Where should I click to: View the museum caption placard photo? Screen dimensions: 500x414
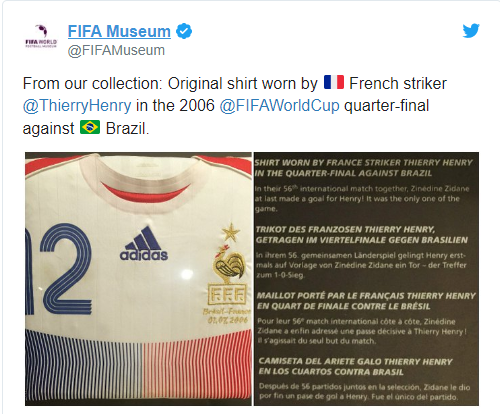[366, 279]
